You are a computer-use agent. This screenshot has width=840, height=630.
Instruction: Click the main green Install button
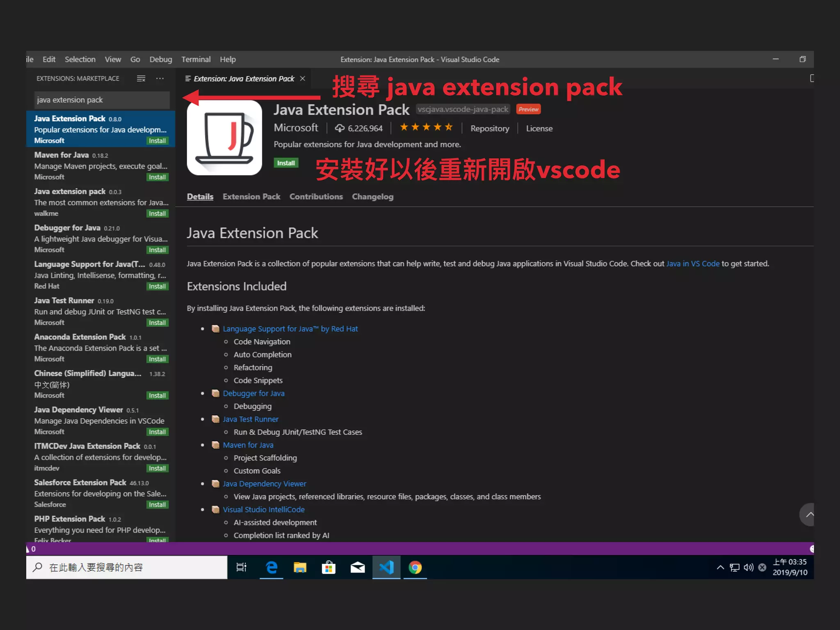[286, 163]
